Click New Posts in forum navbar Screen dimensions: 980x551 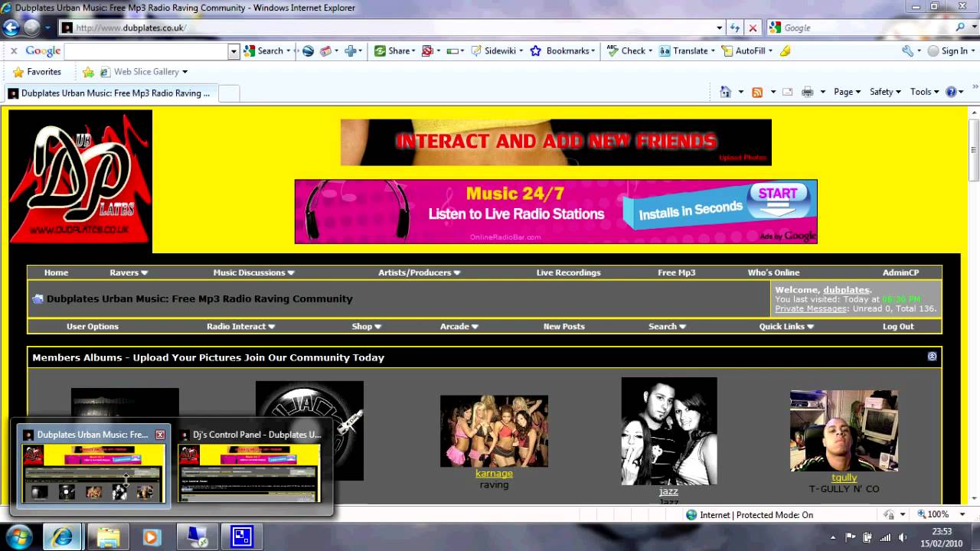563,326
